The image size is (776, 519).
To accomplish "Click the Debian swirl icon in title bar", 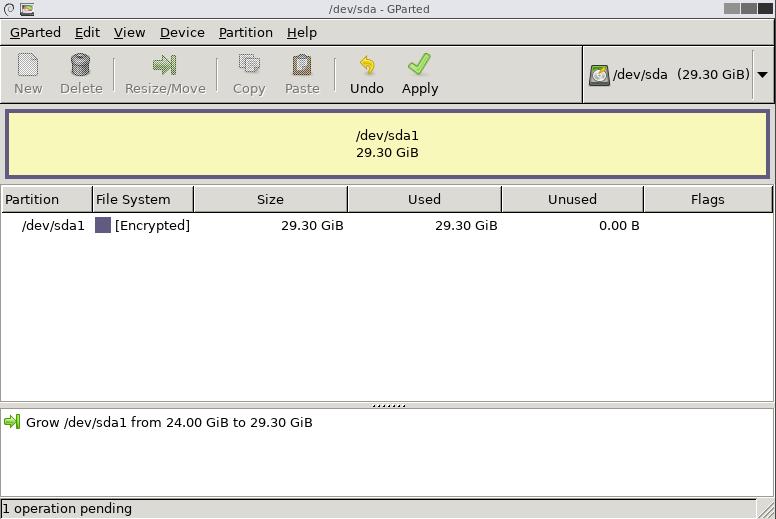I will coord(9,9).
